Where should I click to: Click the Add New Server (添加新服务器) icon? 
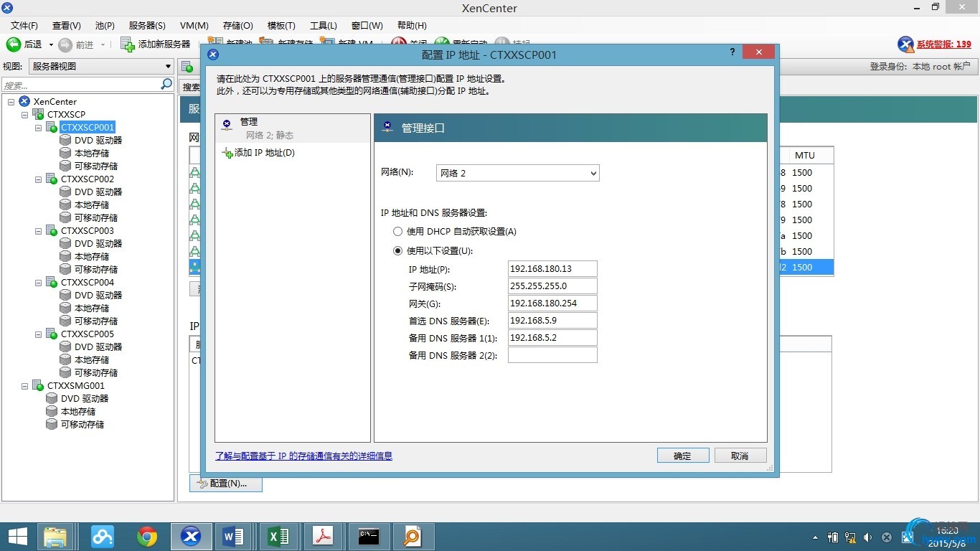[x=128, y=44]
